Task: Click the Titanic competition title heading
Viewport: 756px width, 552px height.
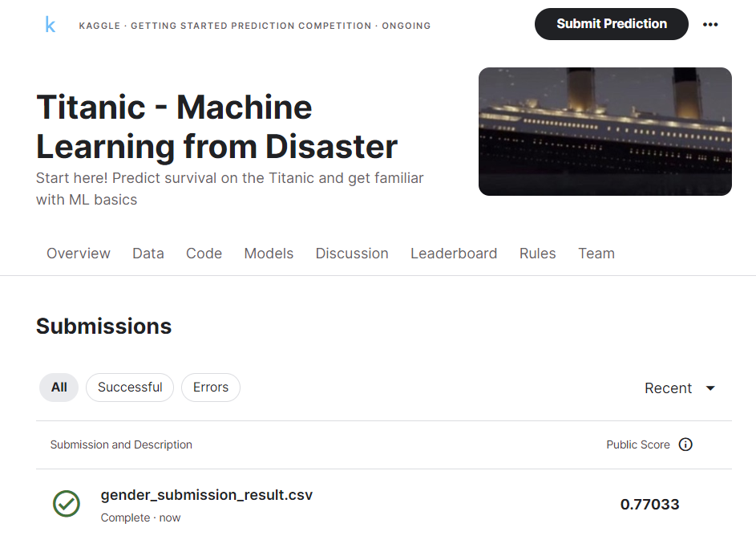Action: coord(216,127)
